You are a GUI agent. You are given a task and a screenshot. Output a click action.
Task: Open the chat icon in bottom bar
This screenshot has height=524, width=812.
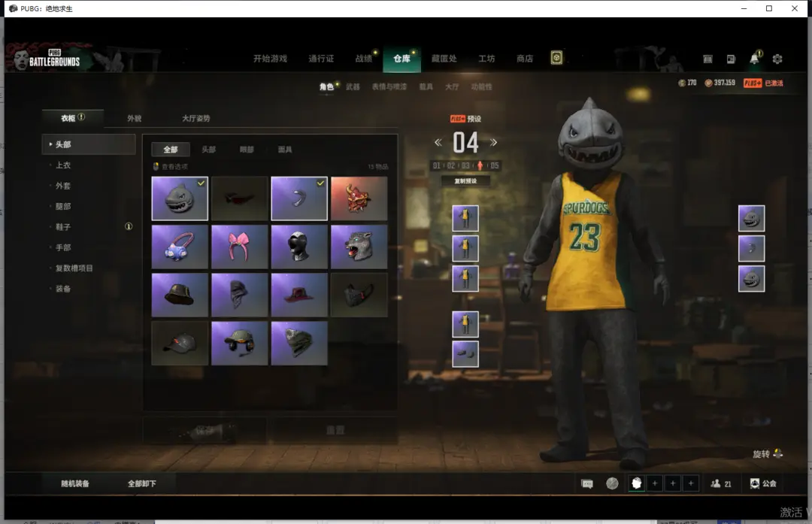pos(587,483)
